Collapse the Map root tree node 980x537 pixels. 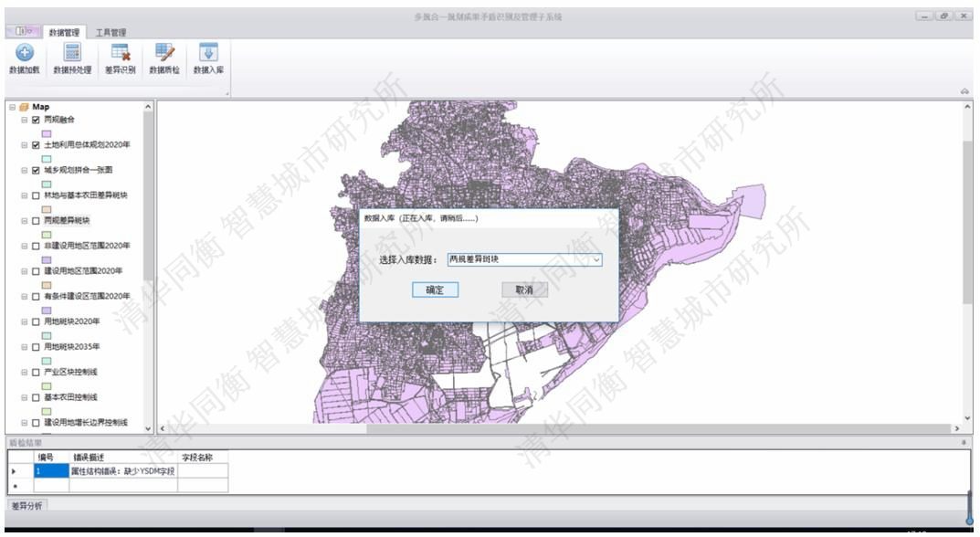[11, 107]
